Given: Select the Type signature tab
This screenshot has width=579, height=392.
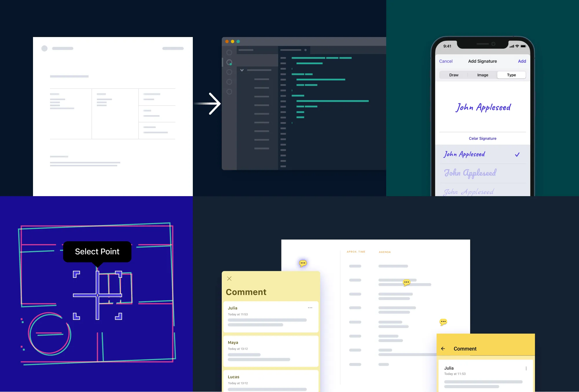Looking at the screenshot, I should 511,75.
